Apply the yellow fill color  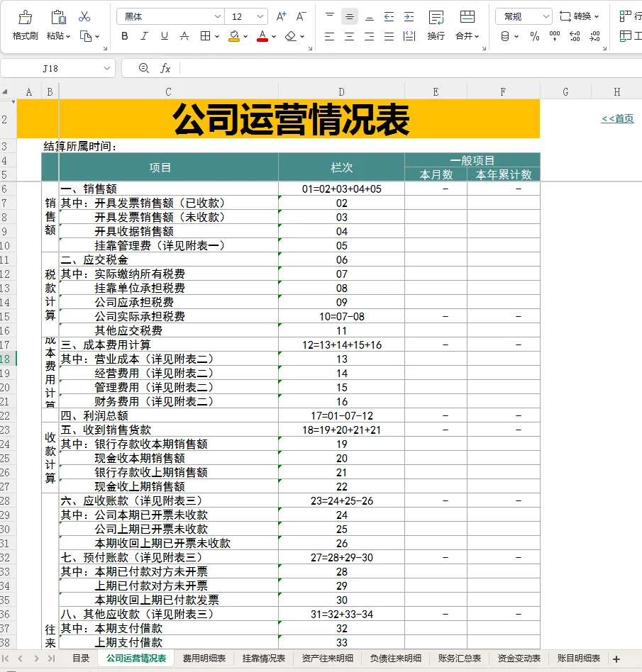point(234,36)
